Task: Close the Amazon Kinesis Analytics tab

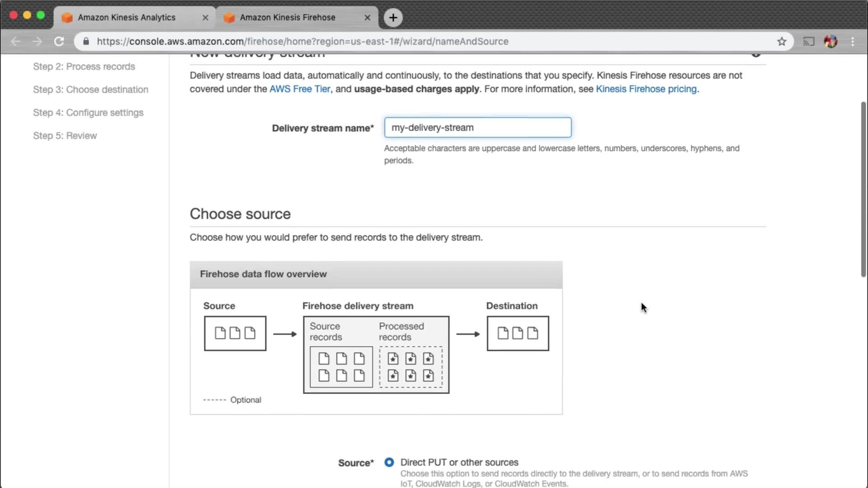Action: (x=205, y=18)
